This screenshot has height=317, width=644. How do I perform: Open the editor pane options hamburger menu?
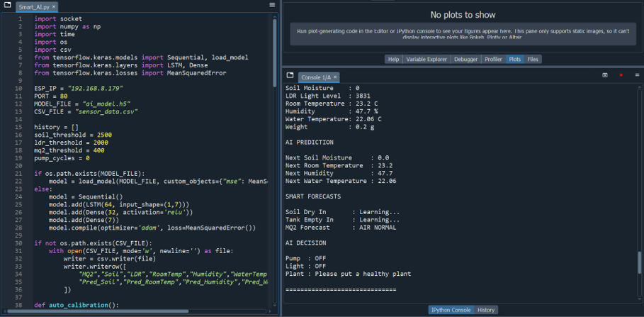[x=272, y=5]
